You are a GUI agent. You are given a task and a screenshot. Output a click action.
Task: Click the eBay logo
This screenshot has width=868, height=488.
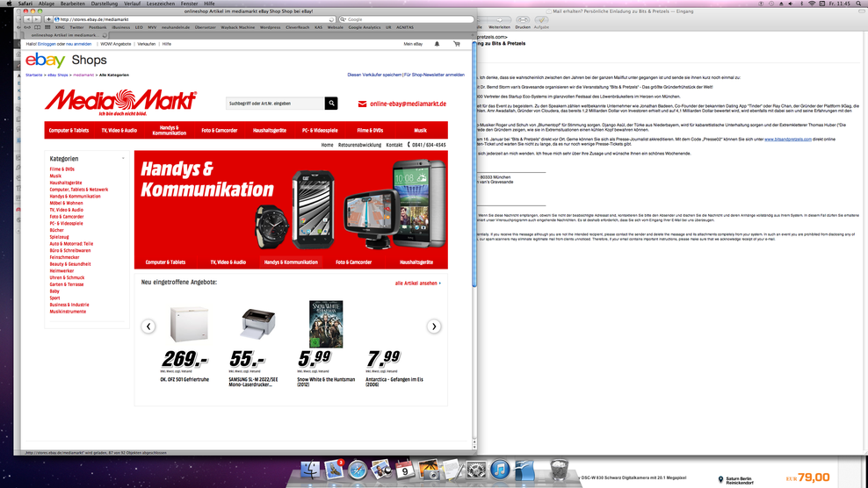pyautogui.click(x=46, y=60)
